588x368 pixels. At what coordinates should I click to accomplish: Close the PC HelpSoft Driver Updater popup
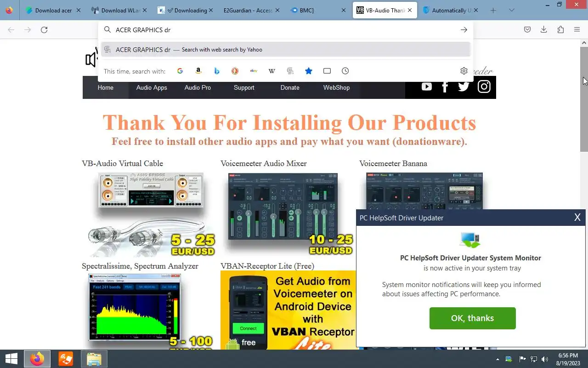click(577, 218)
